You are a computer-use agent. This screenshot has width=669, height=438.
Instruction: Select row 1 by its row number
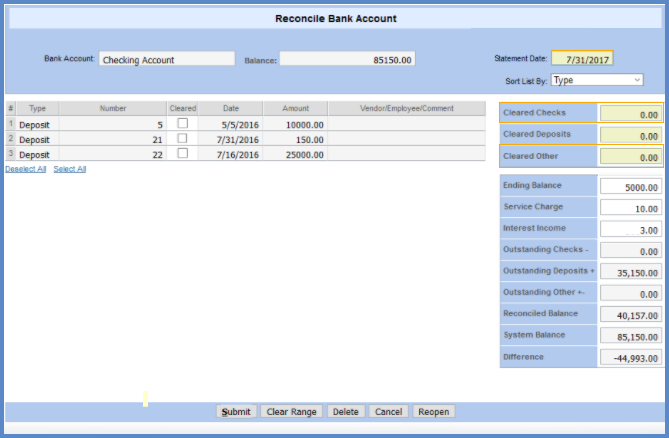coord(11,124)
